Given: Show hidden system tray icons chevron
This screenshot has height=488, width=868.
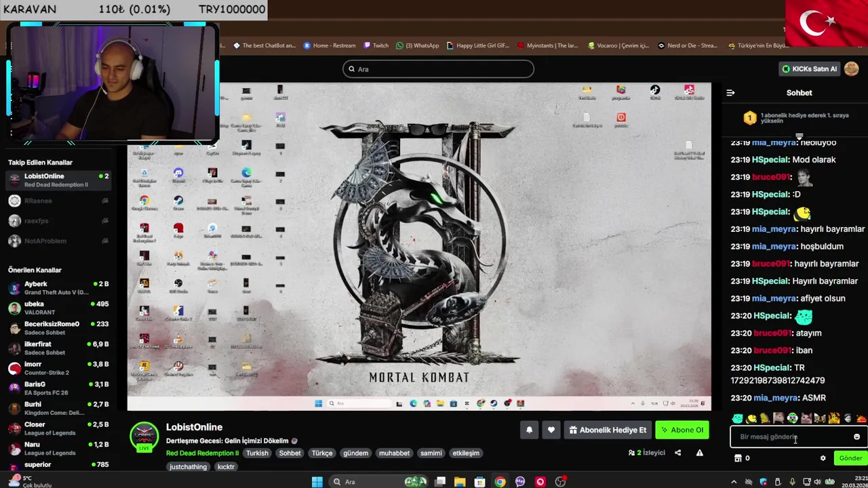Looking at the screenshot, I should click(x=734, y=482).
